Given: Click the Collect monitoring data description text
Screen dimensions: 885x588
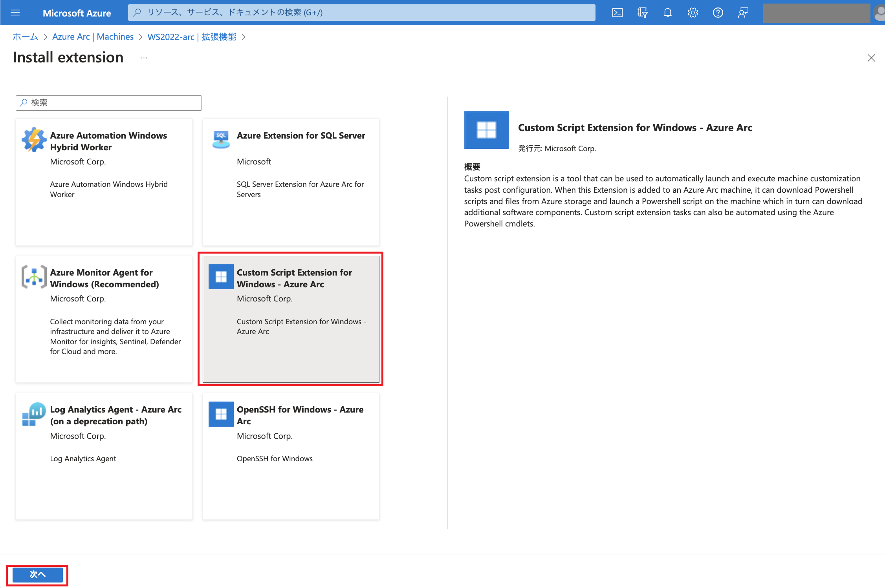Looking at the screenshot, I should point(115,336).
